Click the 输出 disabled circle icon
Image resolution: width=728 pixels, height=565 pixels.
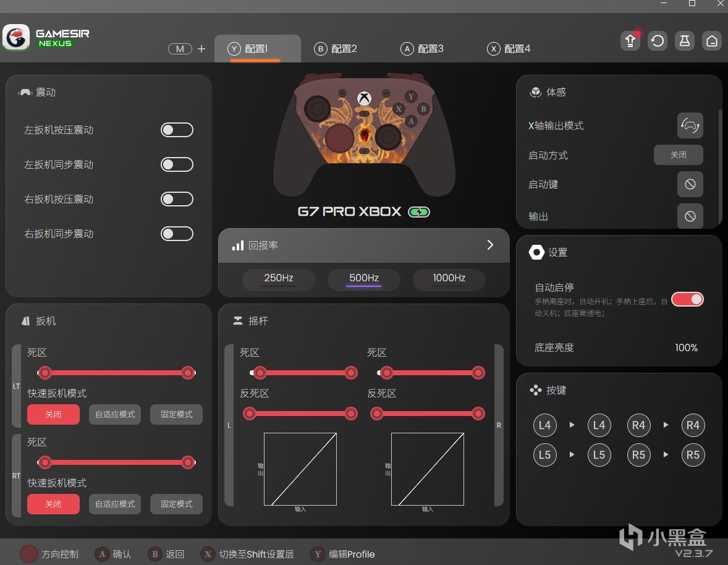click(690, 216)
